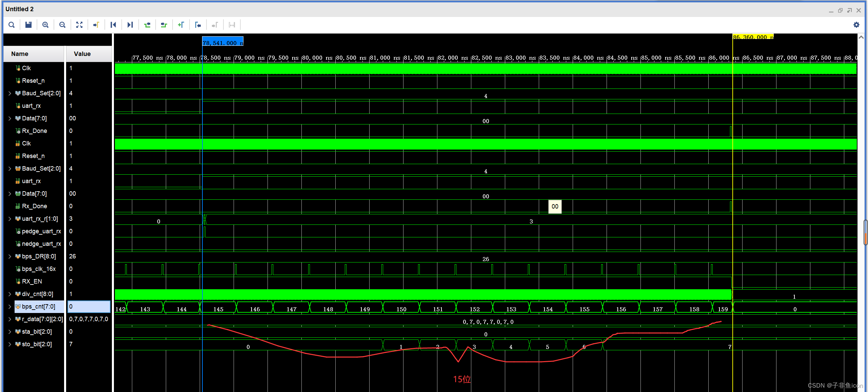Open waveform settings gear
The height and width of the screenshot is (392, 868).
(x=856, y=25)
